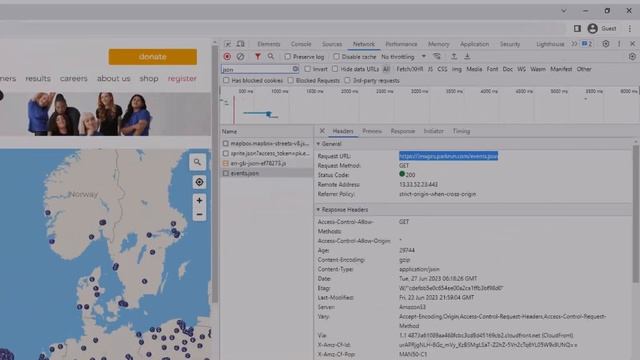The height and width of the screenshot is (360, 640).
Task: Open network search with magnifier icon
Action: 271,57
